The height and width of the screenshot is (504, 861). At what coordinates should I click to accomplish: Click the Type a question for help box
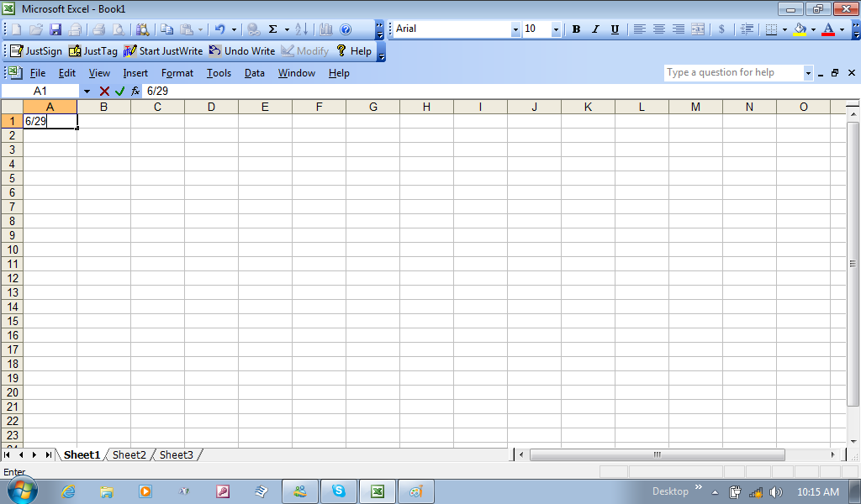pos(733,73)
